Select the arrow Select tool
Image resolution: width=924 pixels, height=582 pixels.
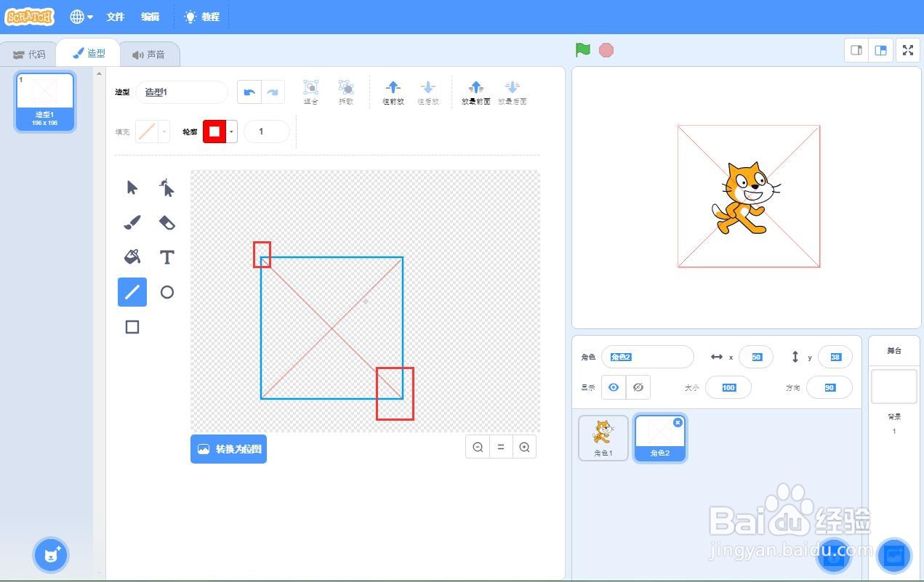click(132, 187)
